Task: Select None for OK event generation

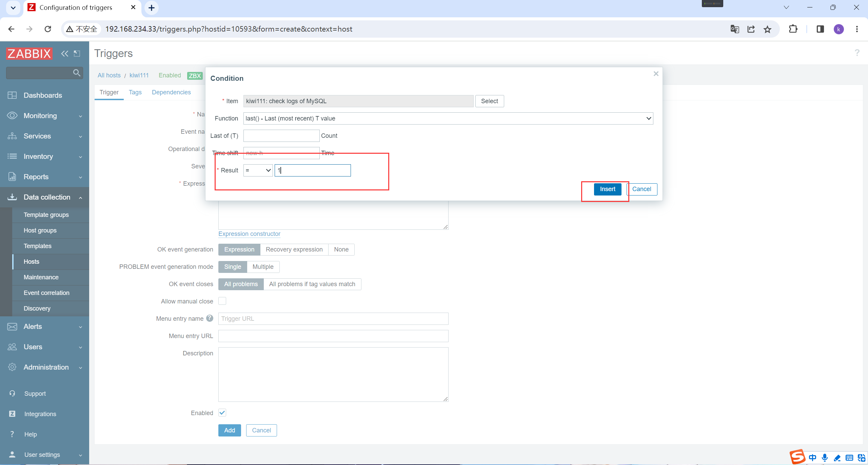Action: pyautogui.click(x=341, y=249)
